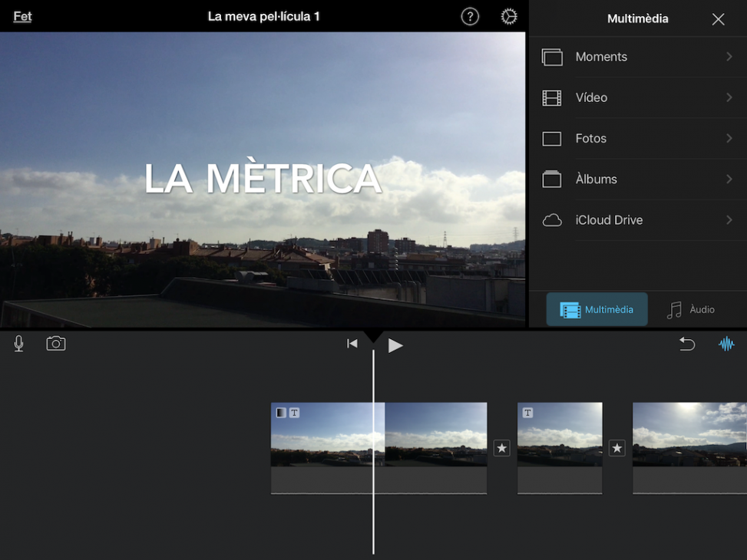The height and width of the screenshot is (560, 747).
Task: Edit the first transition between clips
Action: click(502, 448)
